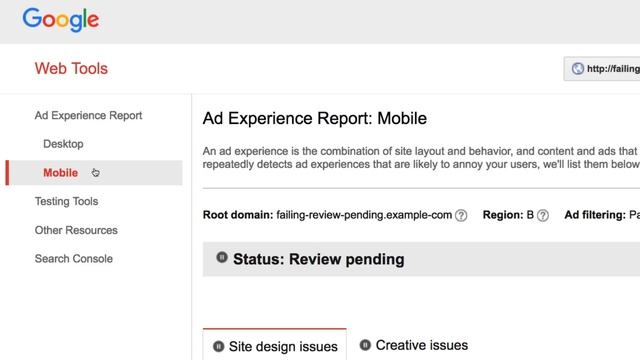Open Search Console link in sidebar

point(73,259)
